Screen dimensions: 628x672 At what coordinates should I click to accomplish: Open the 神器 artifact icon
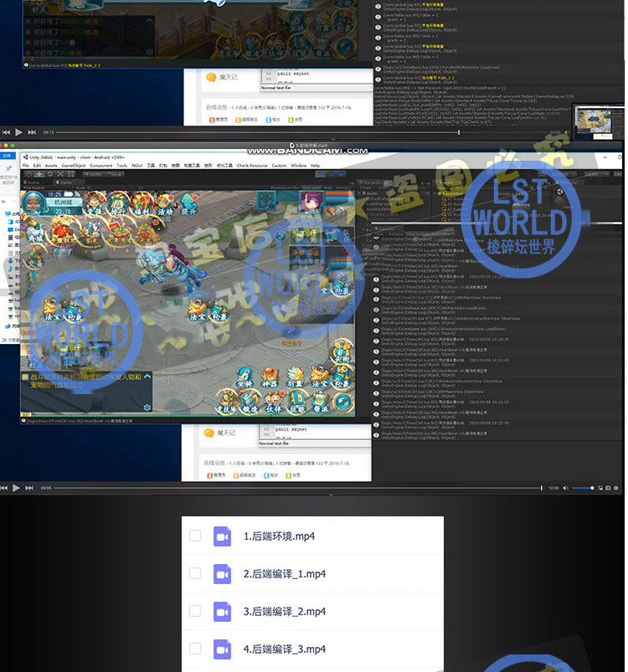click(x=270, y=377)
